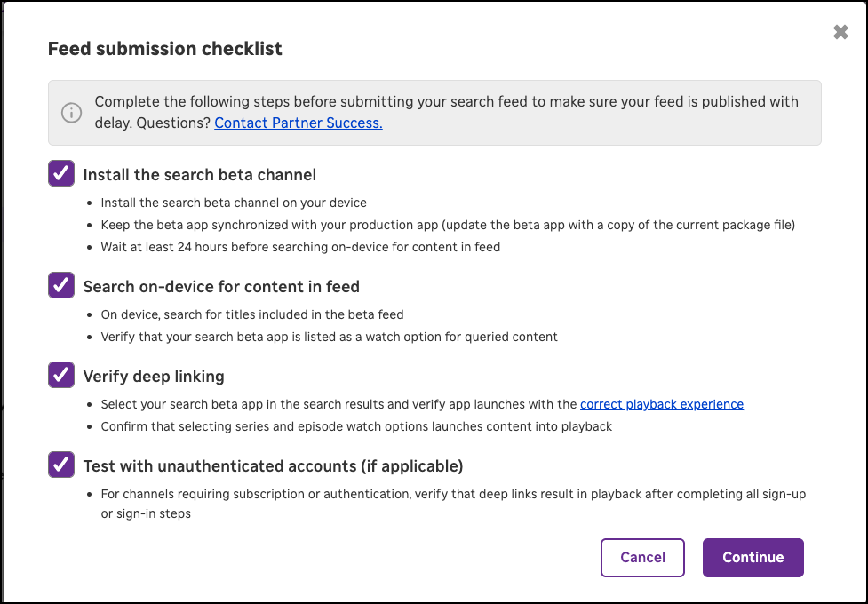
Task: Click the circled i next to the delay notice
Action: click(71, 113)
